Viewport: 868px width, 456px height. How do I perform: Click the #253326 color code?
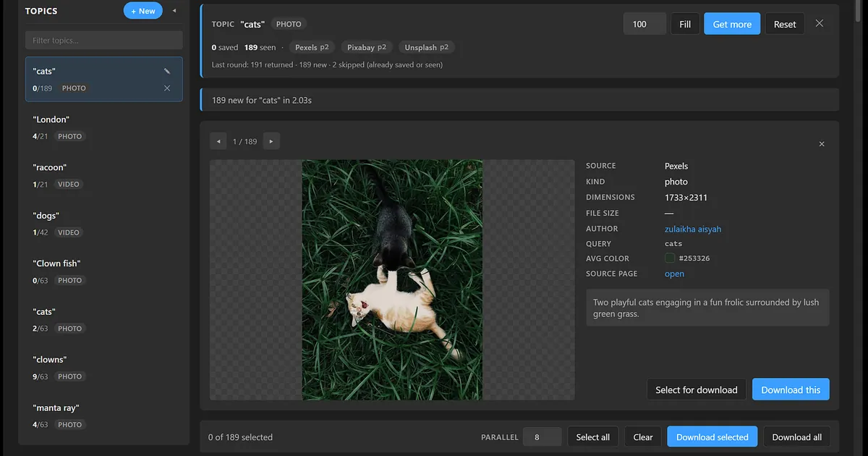pyautogui.click(x=694, y=258)
